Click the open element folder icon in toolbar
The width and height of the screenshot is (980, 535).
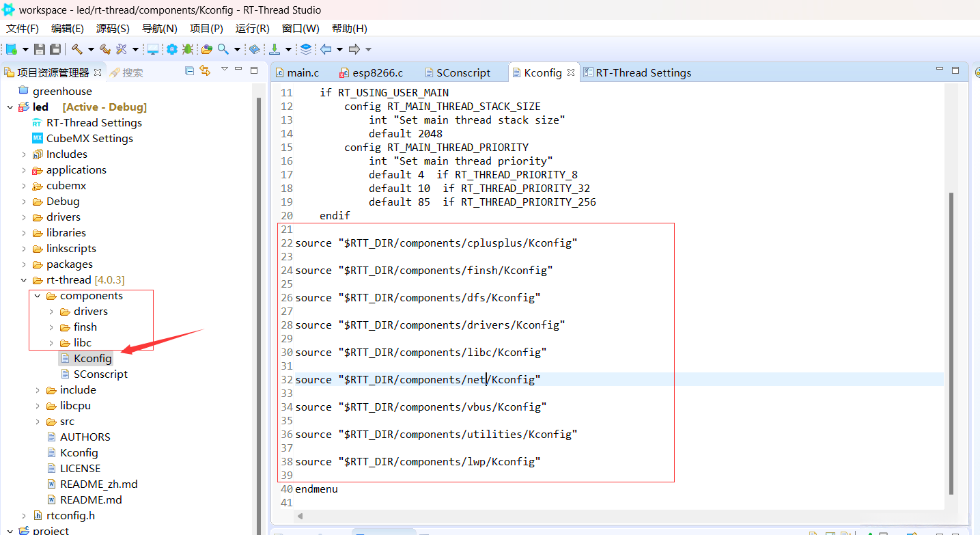coord(206,49)
